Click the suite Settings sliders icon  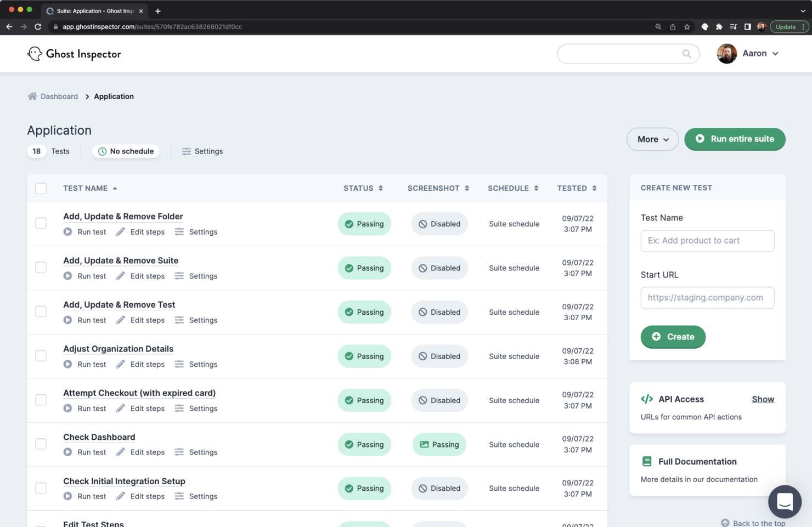tap(187, 151)
